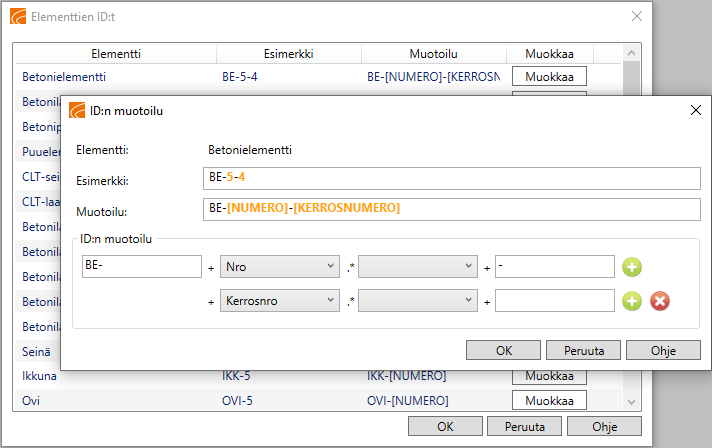The image size is (712, 448).
Task: Open the Kerrosnro dropdown
Action: tap(279, 301)
